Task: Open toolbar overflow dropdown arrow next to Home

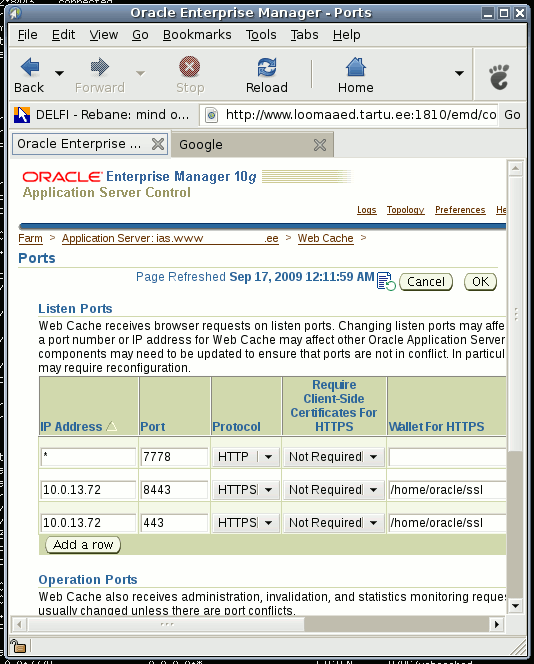Action: coord(459,73)
